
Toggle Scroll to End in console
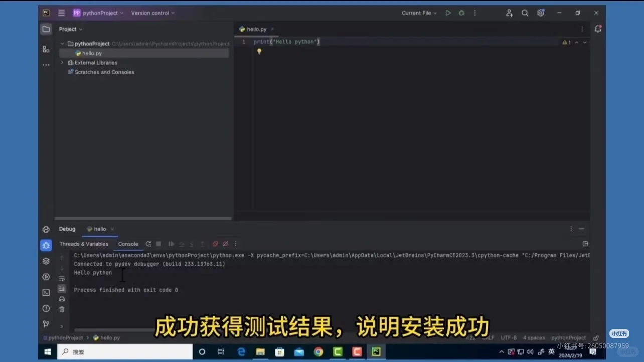click(x=62, y=288)
